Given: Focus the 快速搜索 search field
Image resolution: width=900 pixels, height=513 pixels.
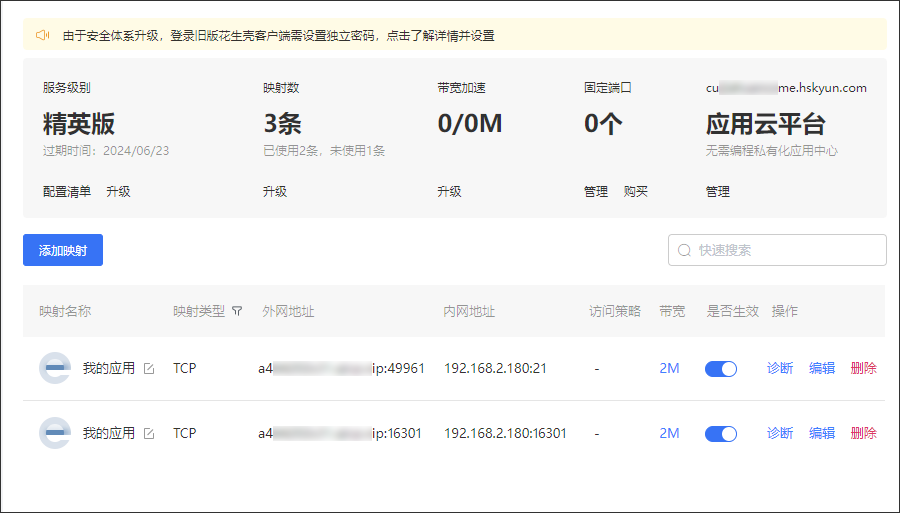Looking at the screenshot, I should pos(777,250).
